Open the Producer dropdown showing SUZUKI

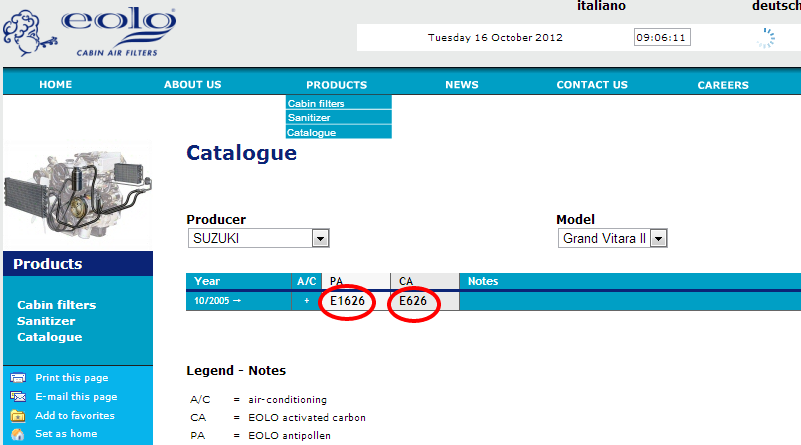pos(259,238)
